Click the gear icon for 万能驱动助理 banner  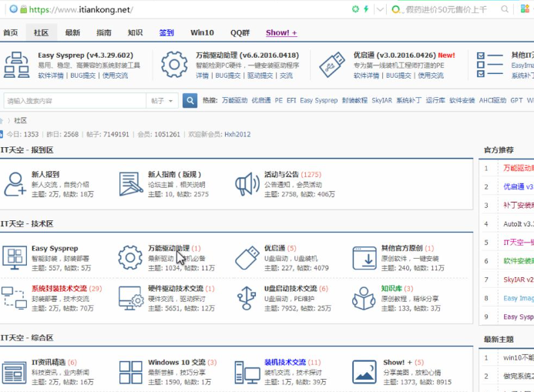174,65
